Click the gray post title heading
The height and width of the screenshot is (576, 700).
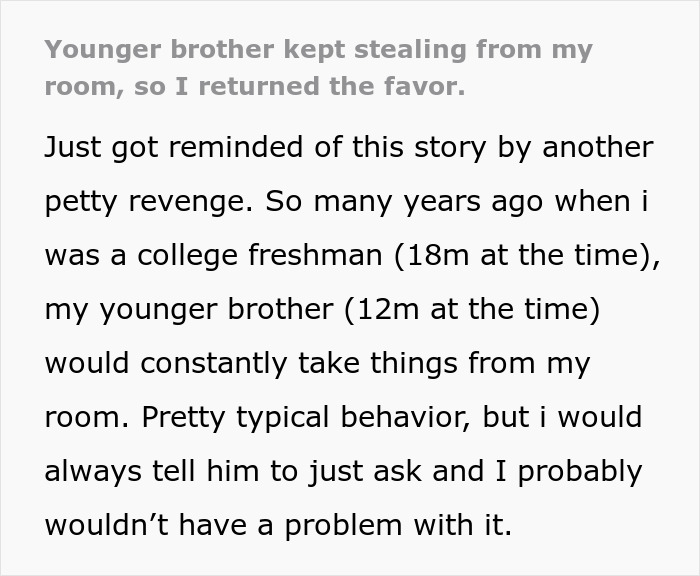coord(318,67)
